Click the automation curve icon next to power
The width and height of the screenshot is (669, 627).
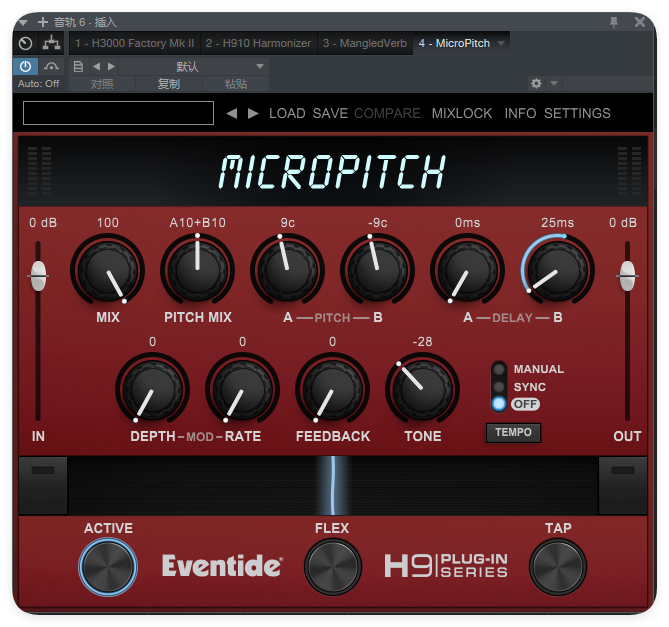pos(51,67)
